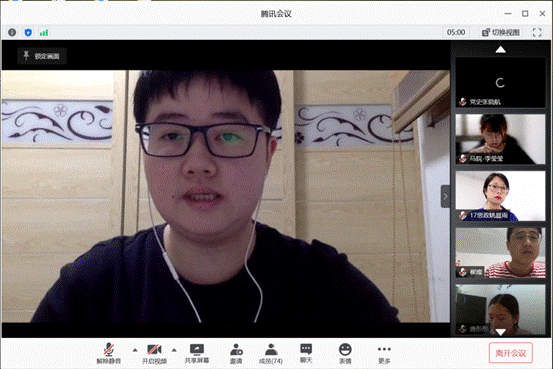Open audio options arrow beside the microphone
553x369 pixels.
pos(135,350)
